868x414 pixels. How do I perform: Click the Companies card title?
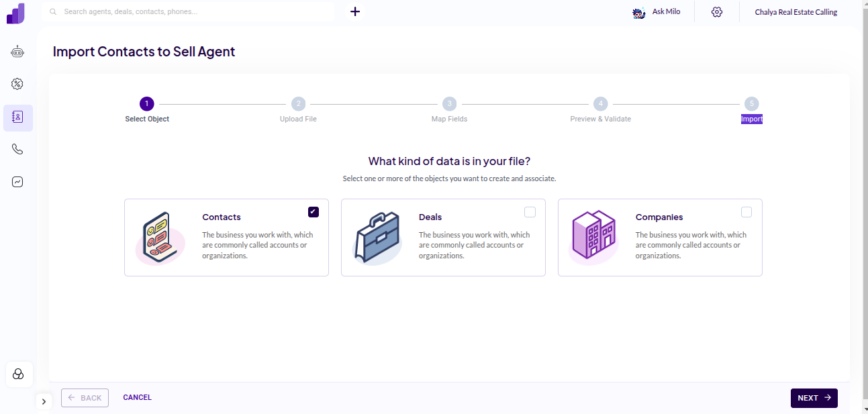659,217
